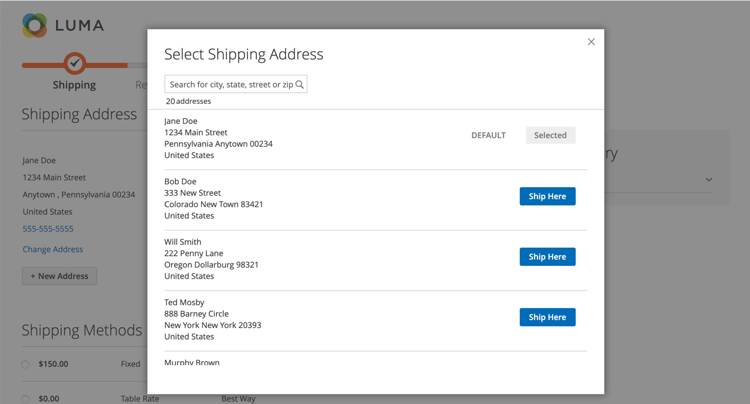Select the $0.00 Table Rate radio
Viewport: 750px width, 404px height.
click(25, 399)
